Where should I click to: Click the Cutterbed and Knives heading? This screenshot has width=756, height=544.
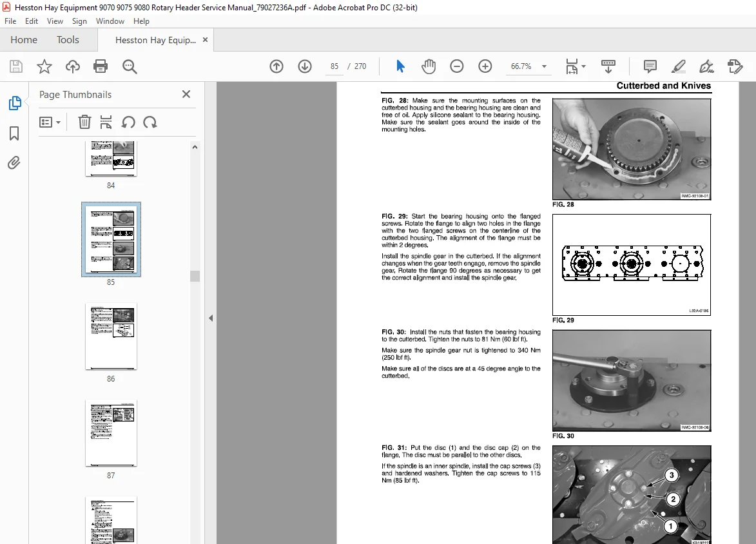click(663, 86)
